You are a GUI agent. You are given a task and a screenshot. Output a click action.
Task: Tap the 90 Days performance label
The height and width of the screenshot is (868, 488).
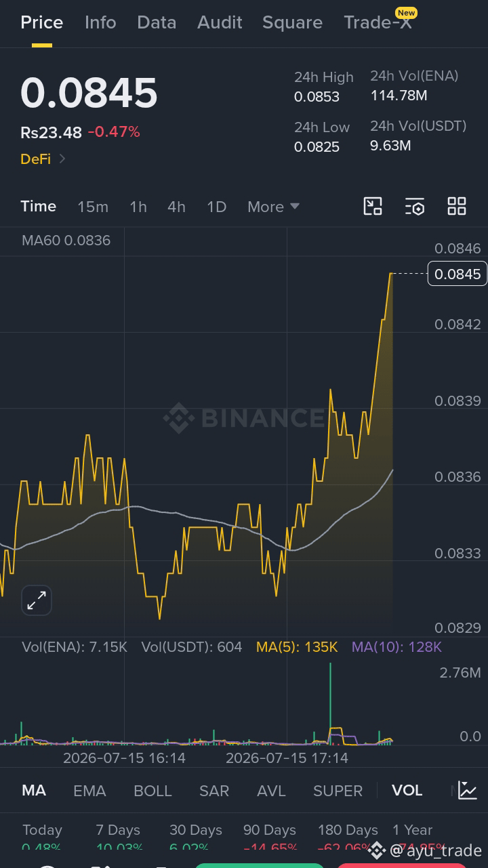(270, 830)
